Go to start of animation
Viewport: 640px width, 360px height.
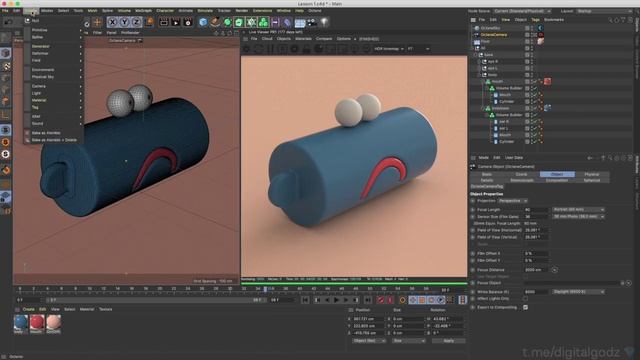click(x=305, y=300)
